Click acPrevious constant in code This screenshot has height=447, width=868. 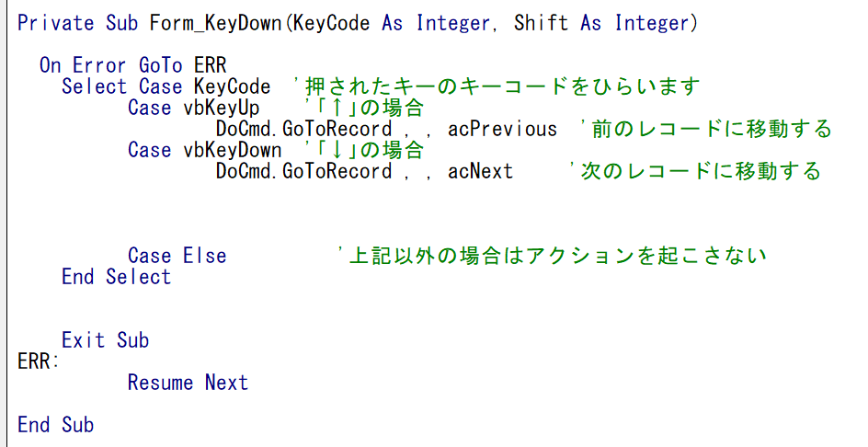(503, 129)
